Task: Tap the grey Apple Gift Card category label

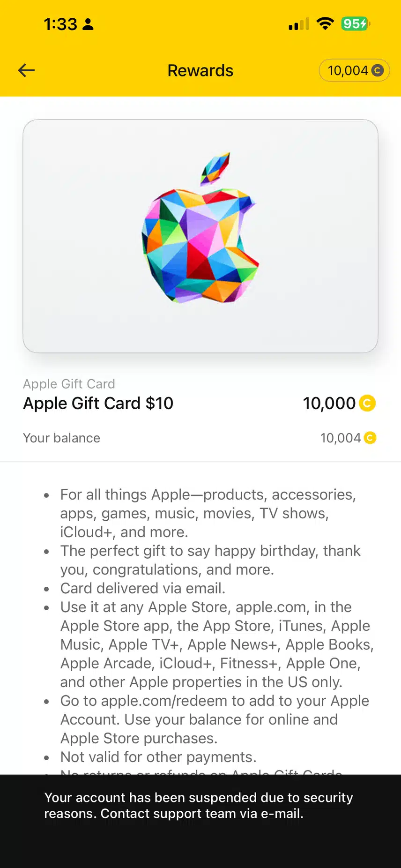Action: [69, 384]
